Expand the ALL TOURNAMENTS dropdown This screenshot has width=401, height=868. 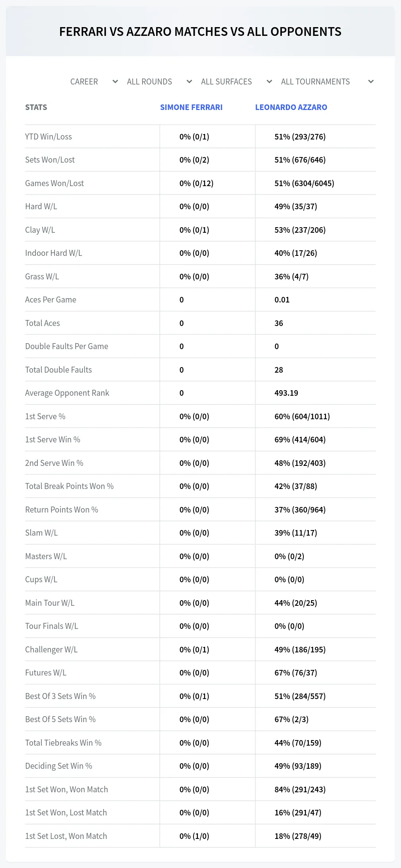pyautogui.click(x=327, y=82)
